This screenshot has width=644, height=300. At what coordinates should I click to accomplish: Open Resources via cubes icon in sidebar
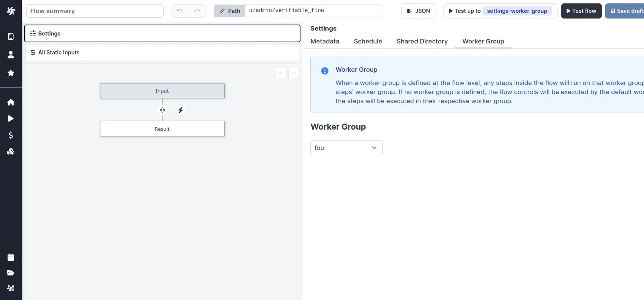11,152
